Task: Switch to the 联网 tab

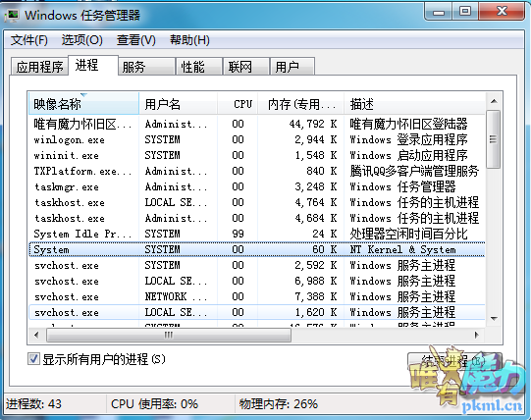Action: click(245, 67)
